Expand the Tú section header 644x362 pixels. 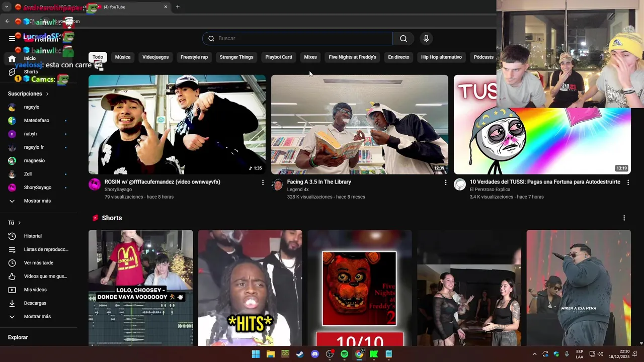coord(15,223)
